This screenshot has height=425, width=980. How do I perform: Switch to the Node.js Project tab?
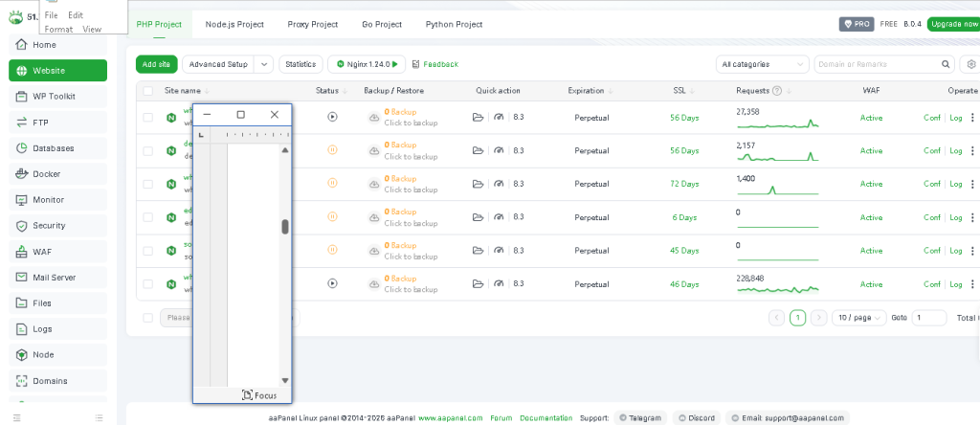tap(234, 24)
